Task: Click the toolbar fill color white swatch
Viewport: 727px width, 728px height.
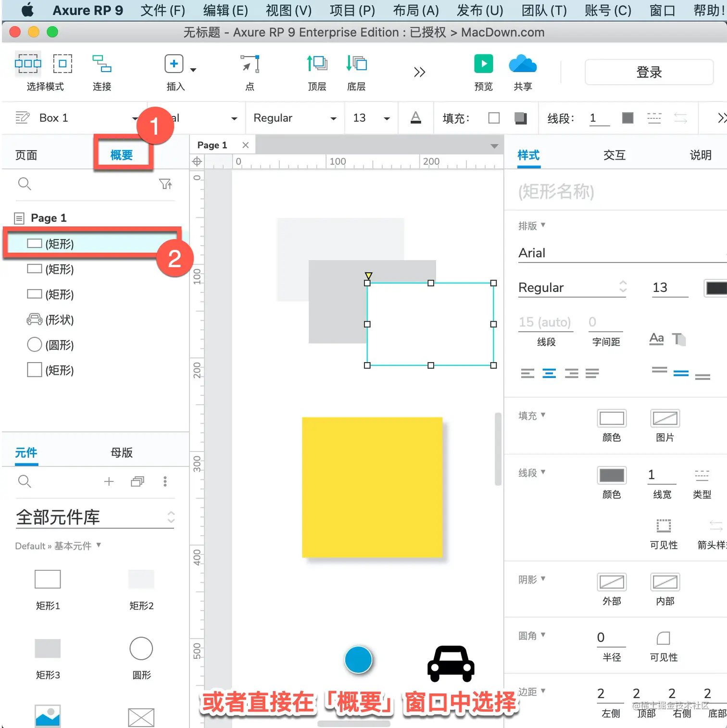Action: tap(494, 118)
